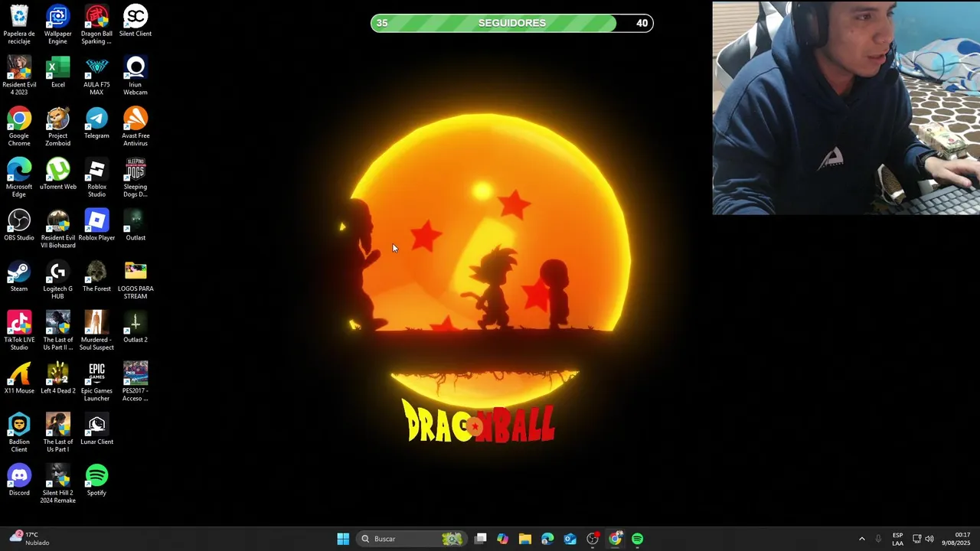Image resolution: width=980 pixels, height=551 pixels.
Task: Select the Google Chrome desktop icon
Action: [x=19, y=127]
